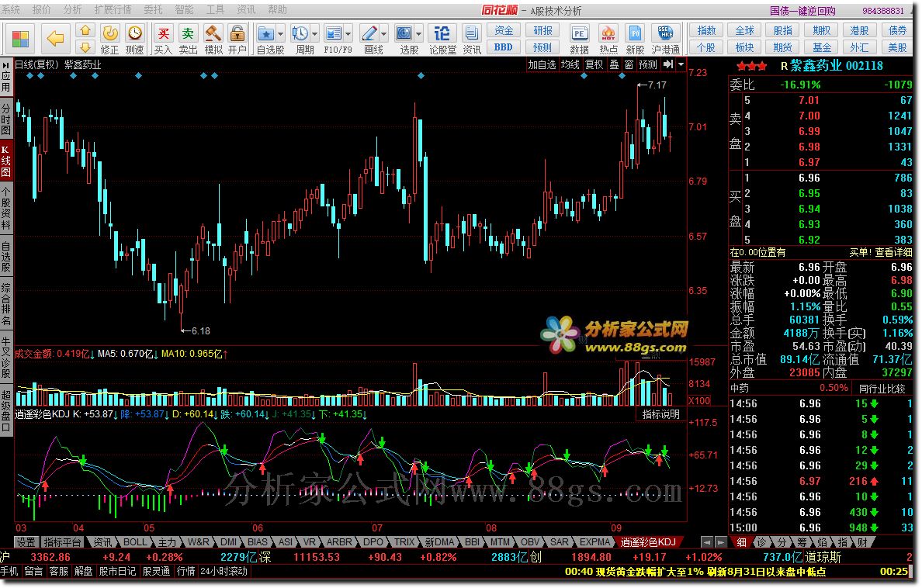The width and height of the screenshot is (922, 588).
Task: Toggle the 叠 overlay option
Action: point(614,64)
